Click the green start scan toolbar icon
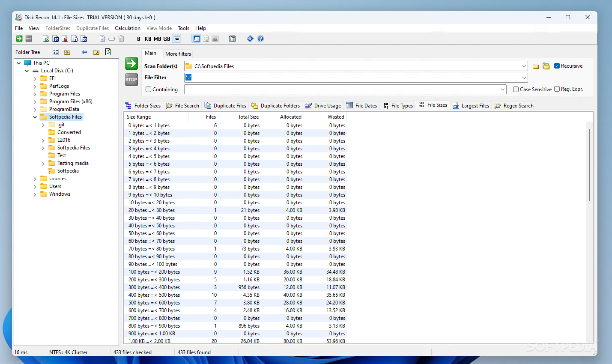 coord(19,39)
